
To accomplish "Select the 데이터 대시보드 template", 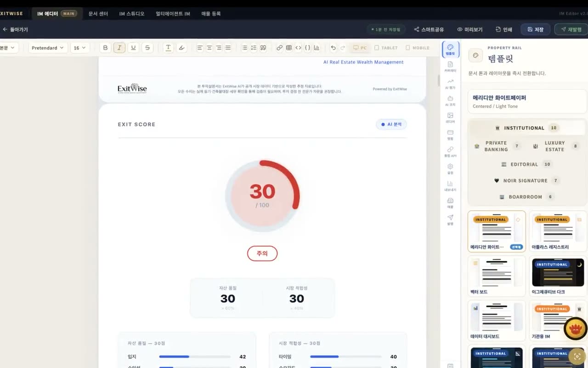I will pyautogui.click(x=497, y=321).
